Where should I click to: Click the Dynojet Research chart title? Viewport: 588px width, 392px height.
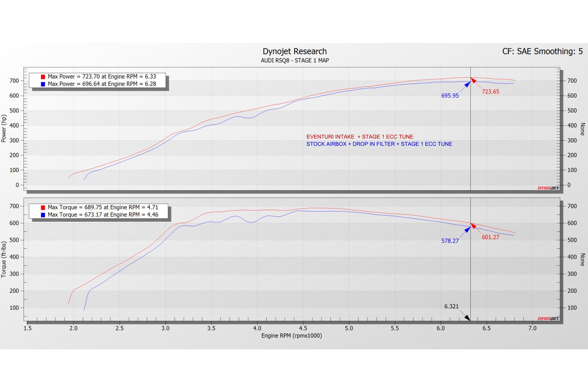click(x=294, y=51)
